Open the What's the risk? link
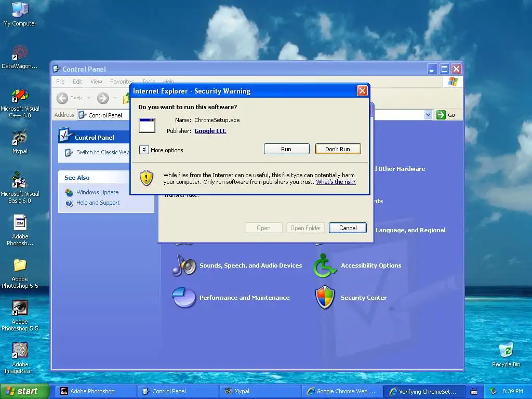 pos(336,182)
